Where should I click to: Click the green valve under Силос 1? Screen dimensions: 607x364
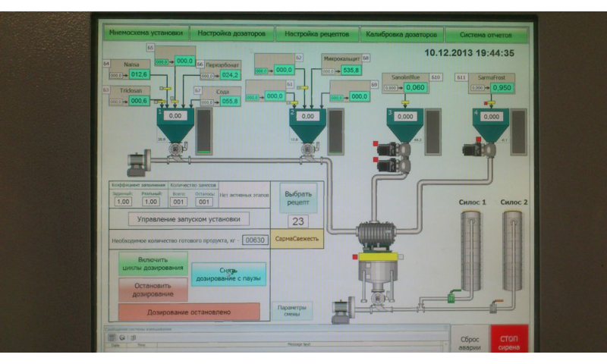[x=451, y=298]
